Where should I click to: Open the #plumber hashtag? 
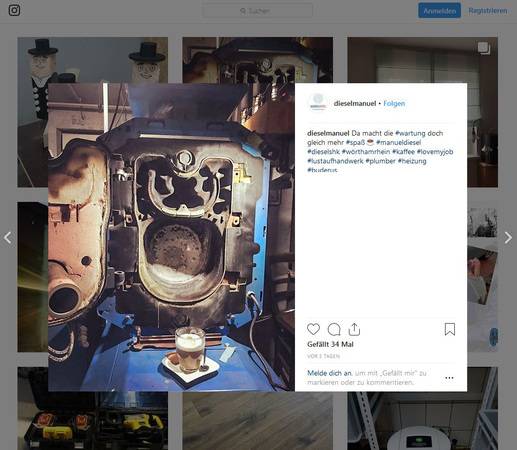click(380, 161)
